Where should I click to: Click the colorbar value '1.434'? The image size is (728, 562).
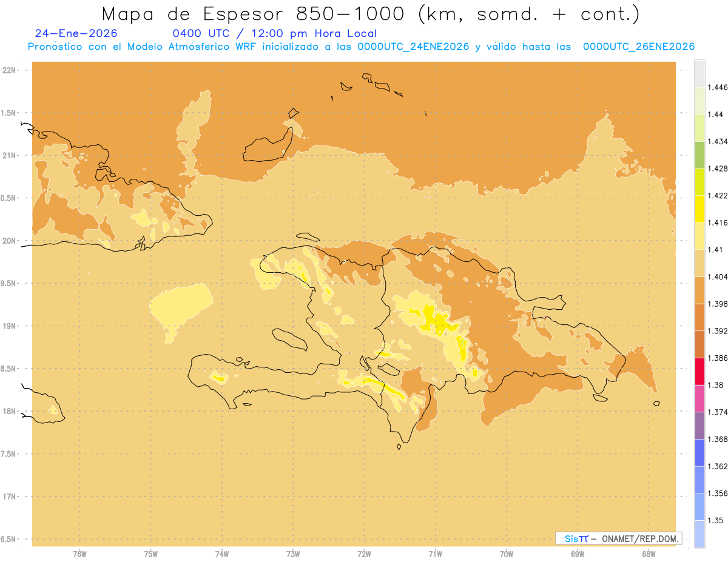tap(718, 141)
